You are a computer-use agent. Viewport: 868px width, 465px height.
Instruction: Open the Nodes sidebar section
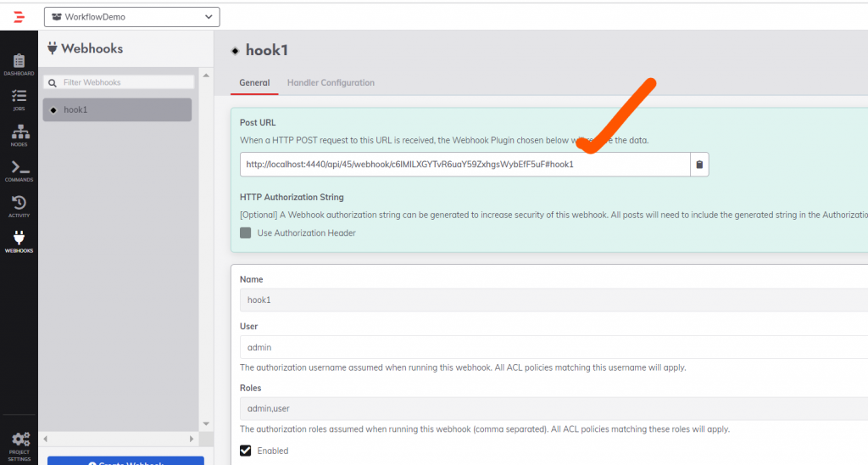19,135
